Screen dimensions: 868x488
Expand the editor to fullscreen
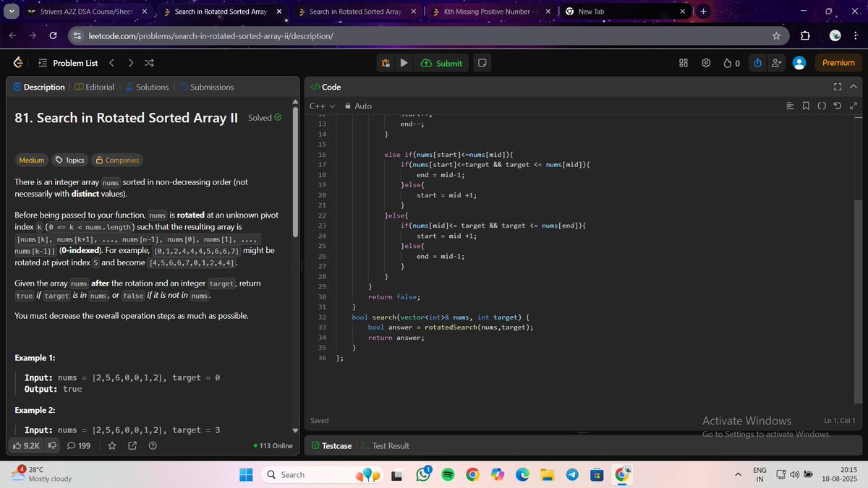pyautogui.click(x=854, y=106)
